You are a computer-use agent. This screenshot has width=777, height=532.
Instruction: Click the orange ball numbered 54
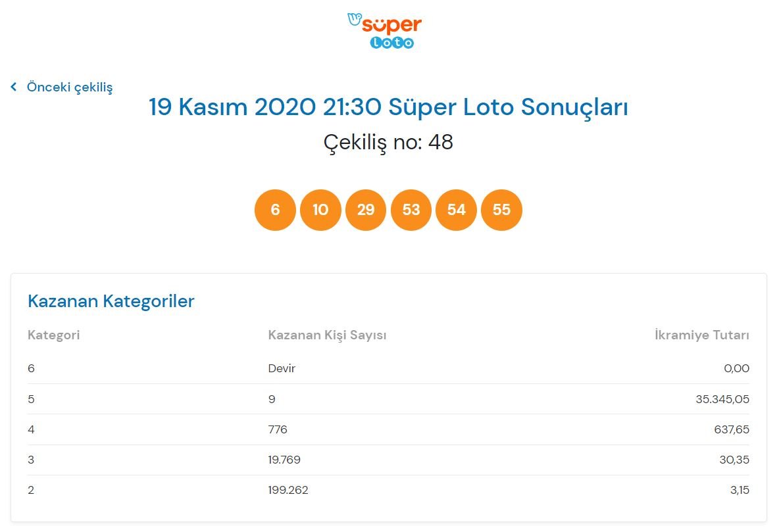456,210
